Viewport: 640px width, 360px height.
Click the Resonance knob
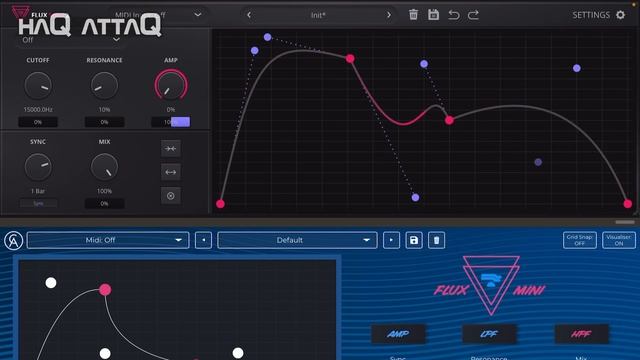[104, 86]
